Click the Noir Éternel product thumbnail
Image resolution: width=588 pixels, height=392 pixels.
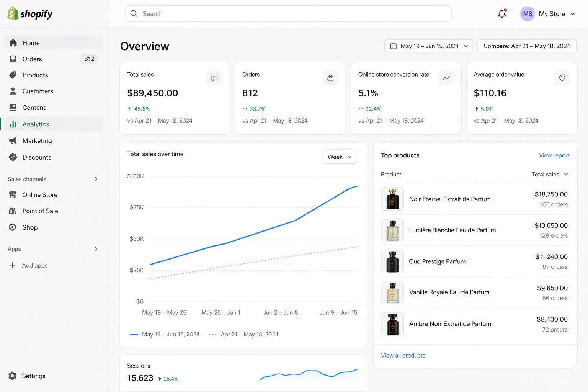pyautogui.click(x=392, y=199)
